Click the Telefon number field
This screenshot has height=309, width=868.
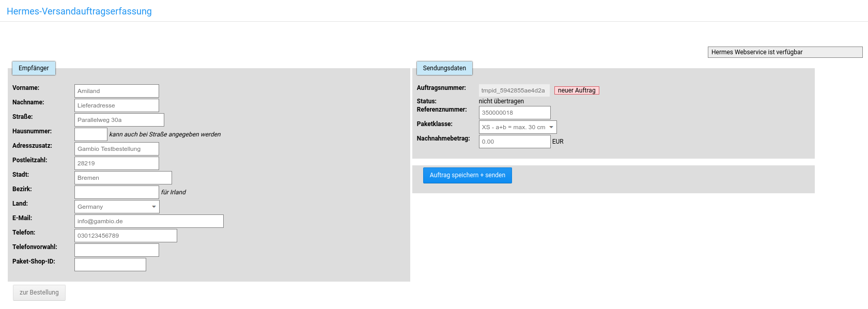pos(126,236)
